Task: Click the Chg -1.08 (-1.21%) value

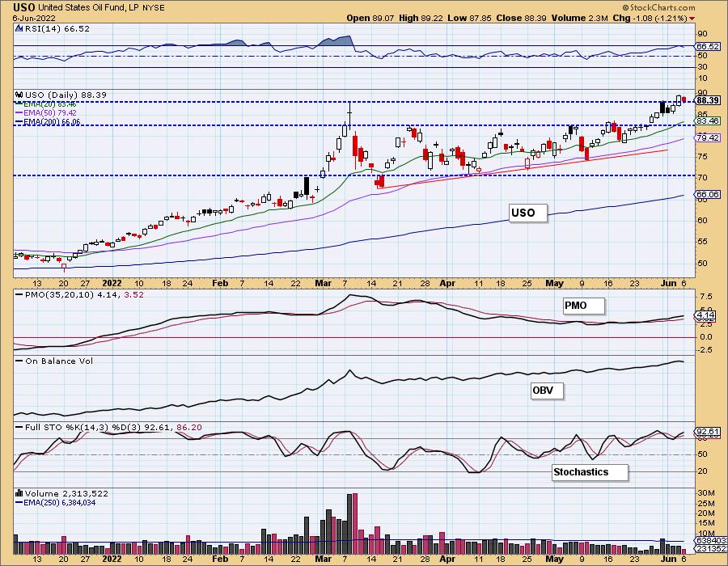Action: 650,18
